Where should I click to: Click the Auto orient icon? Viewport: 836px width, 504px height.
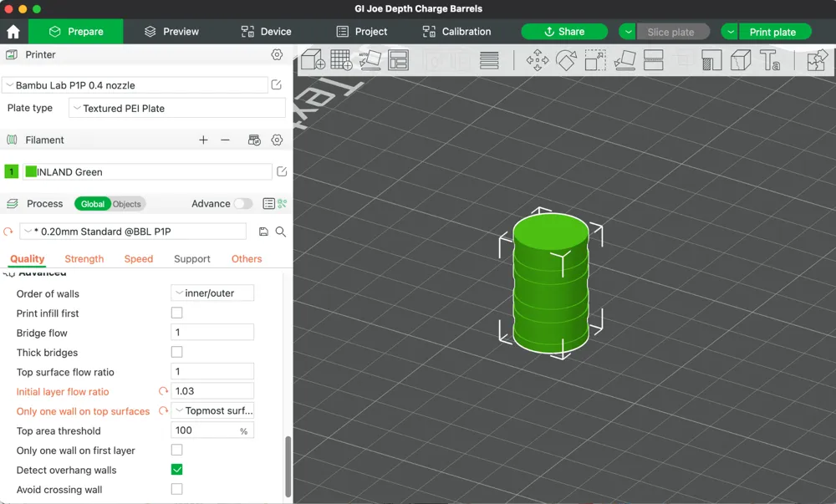[x=370, y=60]
